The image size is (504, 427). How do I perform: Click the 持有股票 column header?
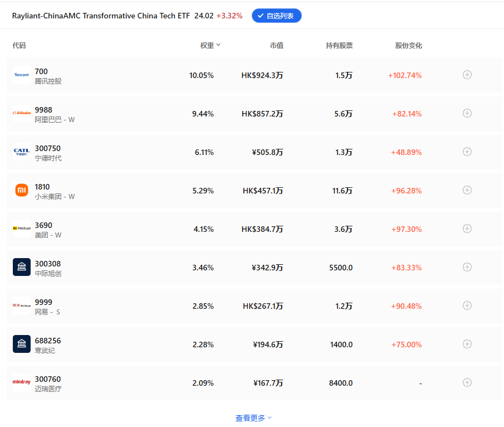point(339,45)
